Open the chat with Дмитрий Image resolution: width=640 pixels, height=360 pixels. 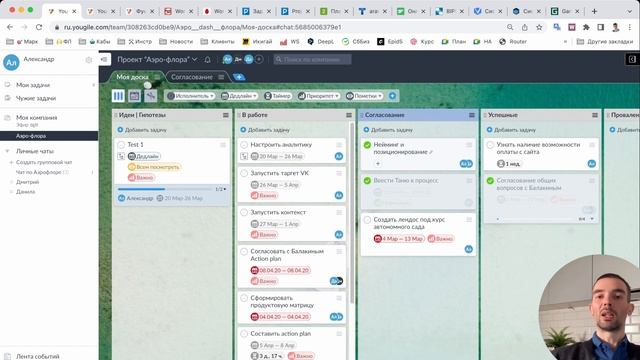[x=27, y=182]
